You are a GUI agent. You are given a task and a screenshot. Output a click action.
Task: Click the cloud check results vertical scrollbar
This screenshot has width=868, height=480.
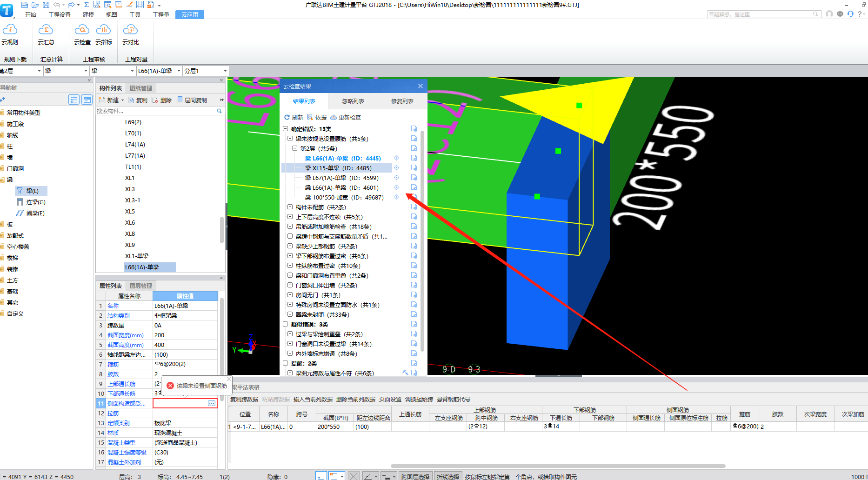(422, 240)
